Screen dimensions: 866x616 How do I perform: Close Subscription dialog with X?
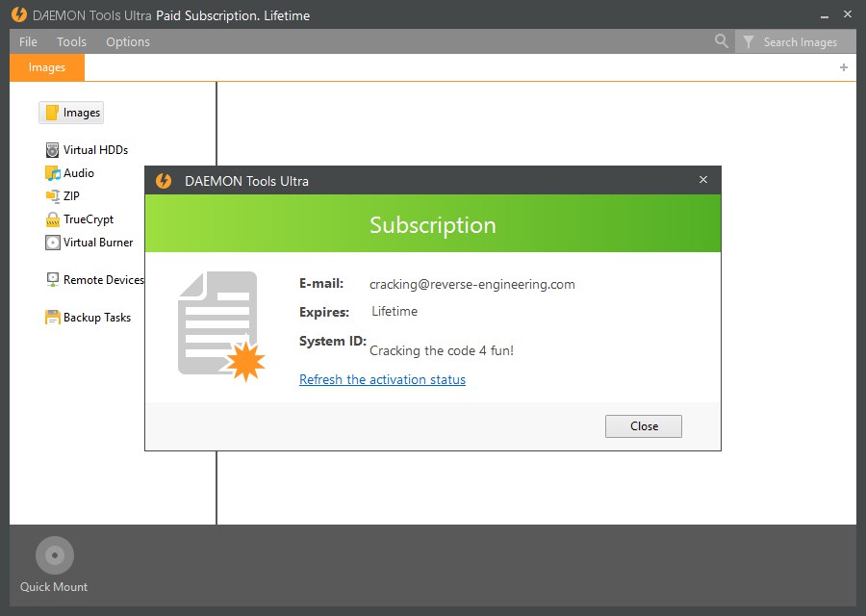coord(703,180)
